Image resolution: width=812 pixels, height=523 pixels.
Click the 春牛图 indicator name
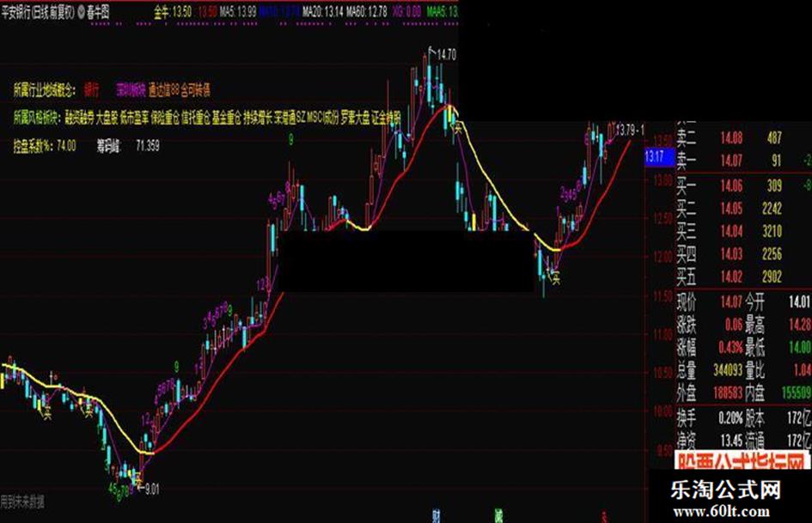(x=98, y=12)
